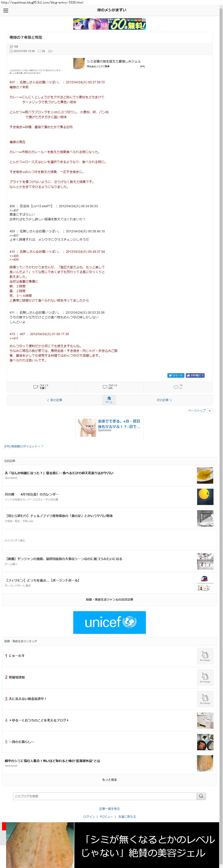Click the Twitter tweet button

pos(176,375)
